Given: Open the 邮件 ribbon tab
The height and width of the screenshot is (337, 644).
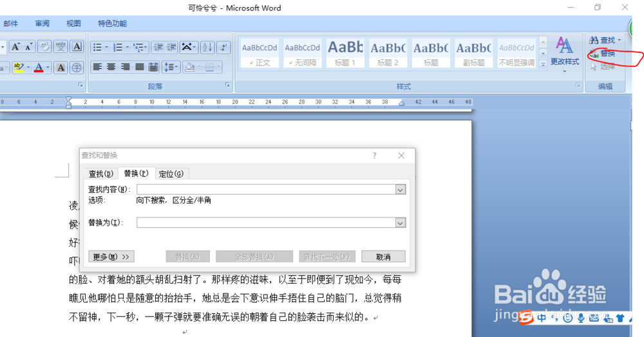Looking at the screenshot, I should point(11,23).
